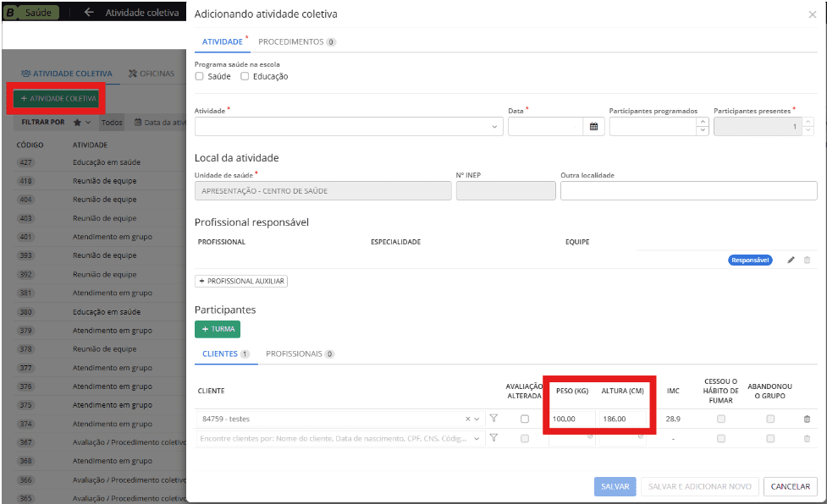This screenshot has height=504, width=827.
Task: Open the calendar picker for Data field
Action: click(x=593, y=127)
